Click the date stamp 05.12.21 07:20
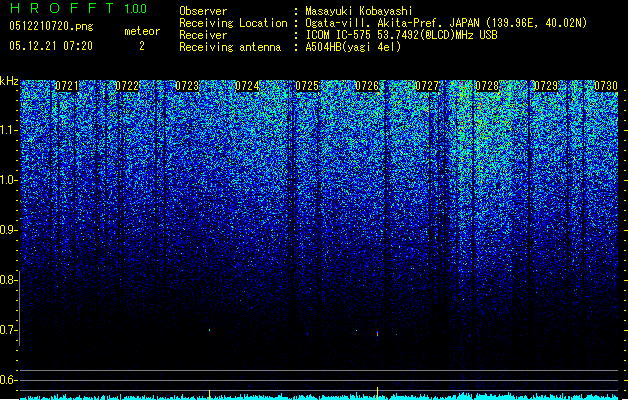 tap(51, 46)
